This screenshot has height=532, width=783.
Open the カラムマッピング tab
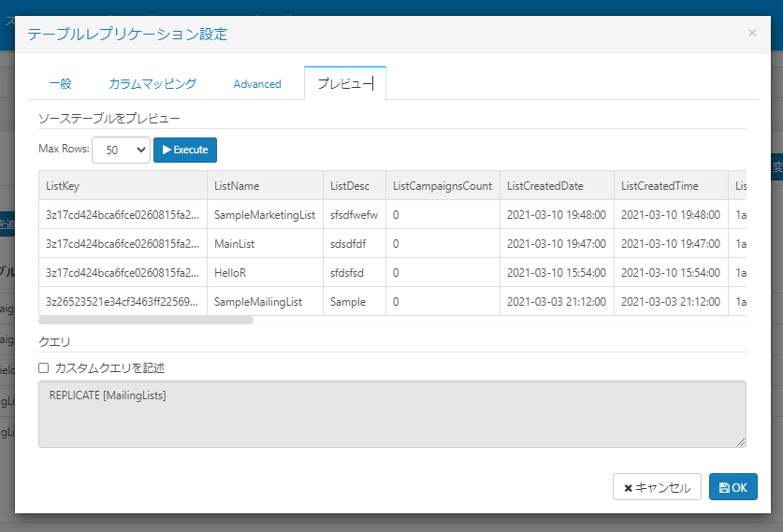[152, 83]
